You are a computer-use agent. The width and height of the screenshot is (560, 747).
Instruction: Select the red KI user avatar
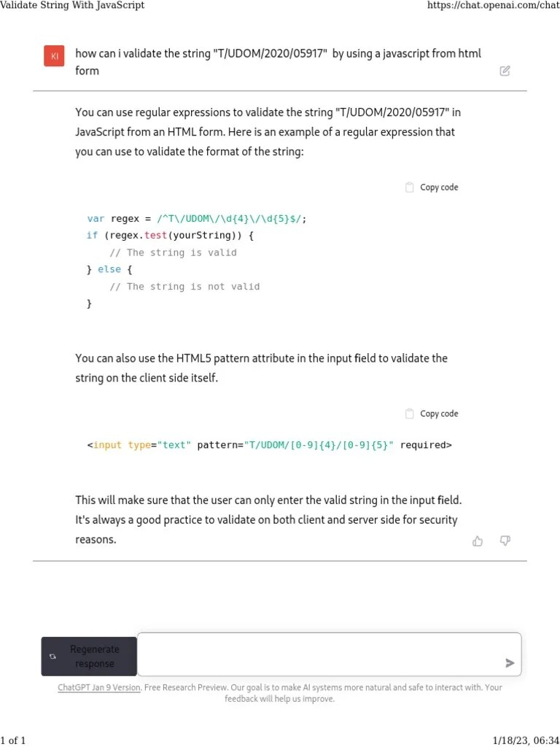click(53, 55)
